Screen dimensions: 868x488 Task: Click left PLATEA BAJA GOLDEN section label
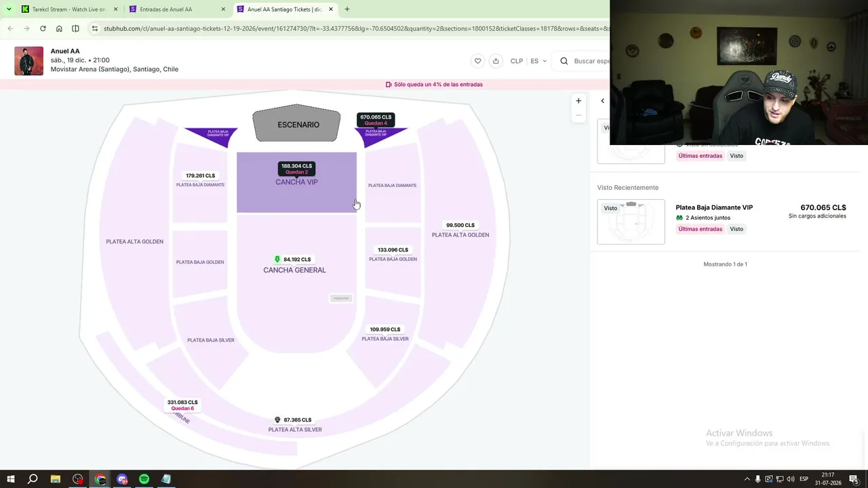point(200,262)
